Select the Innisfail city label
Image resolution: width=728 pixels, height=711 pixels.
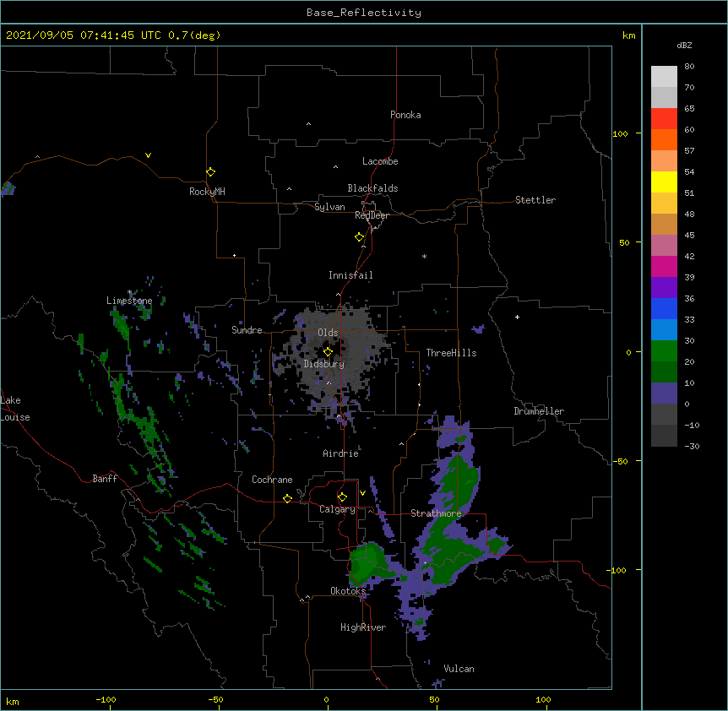[x=350, y=275]
